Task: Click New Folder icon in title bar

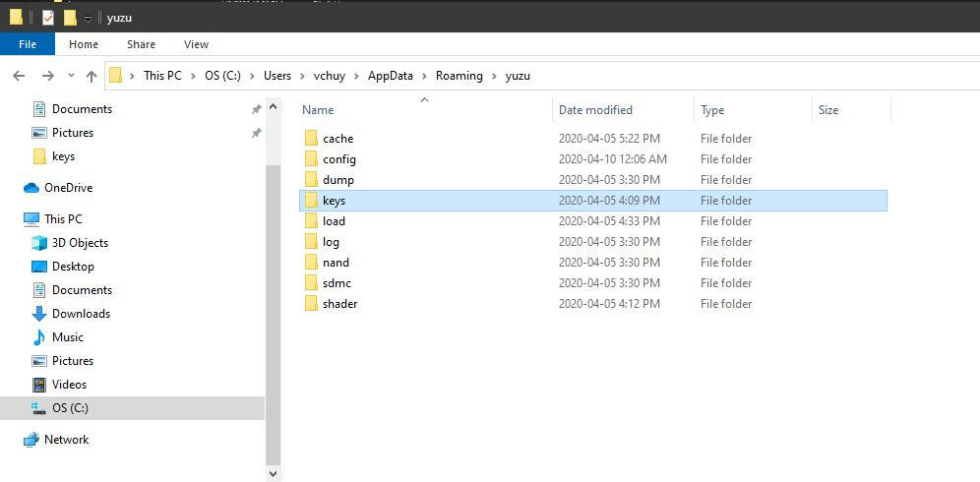Action: (x=70, y=18)
